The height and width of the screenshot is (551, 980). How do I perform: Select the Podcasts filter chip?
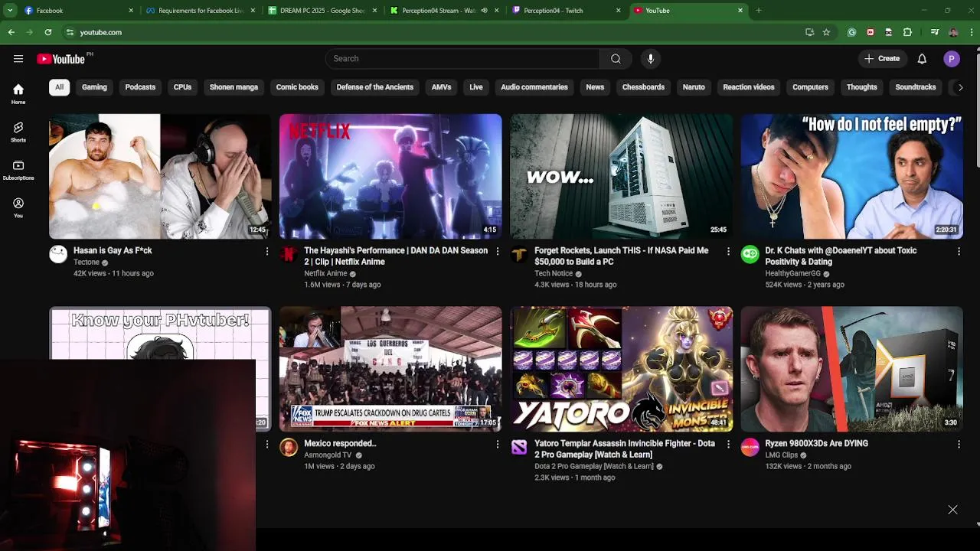(x=140, y=87)
